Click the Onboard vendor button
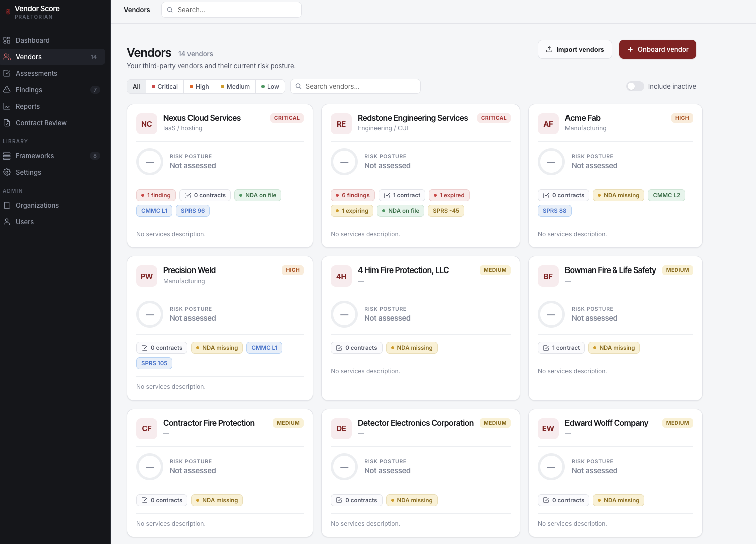The image size is (756, 544). pos(658,49)
